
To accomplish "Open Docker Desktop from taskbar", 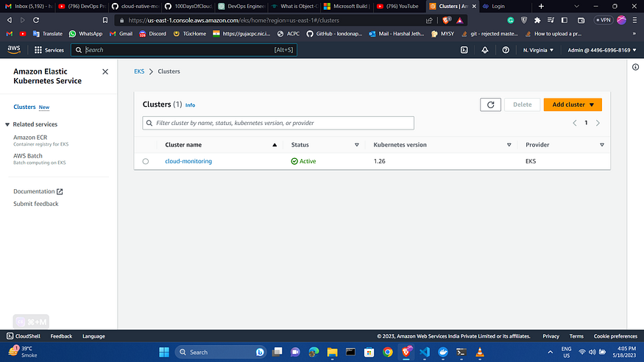I will [x=443, y=352].
